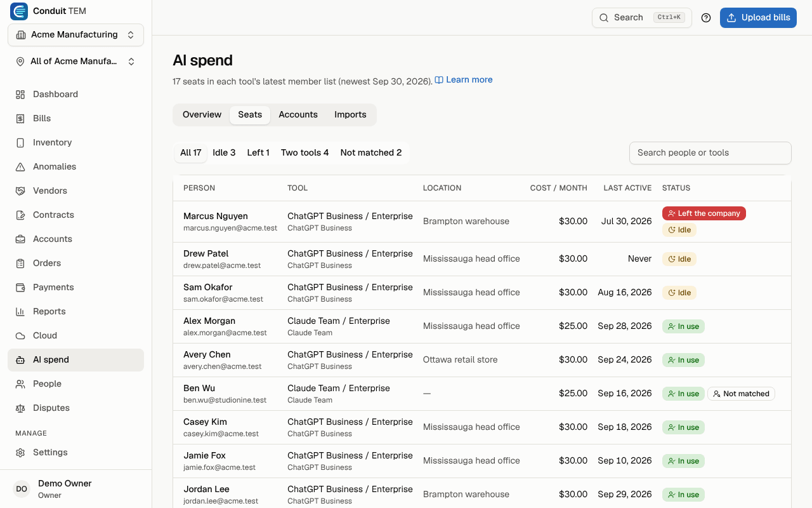Open Dashboard via its sidebar icon

20,94
